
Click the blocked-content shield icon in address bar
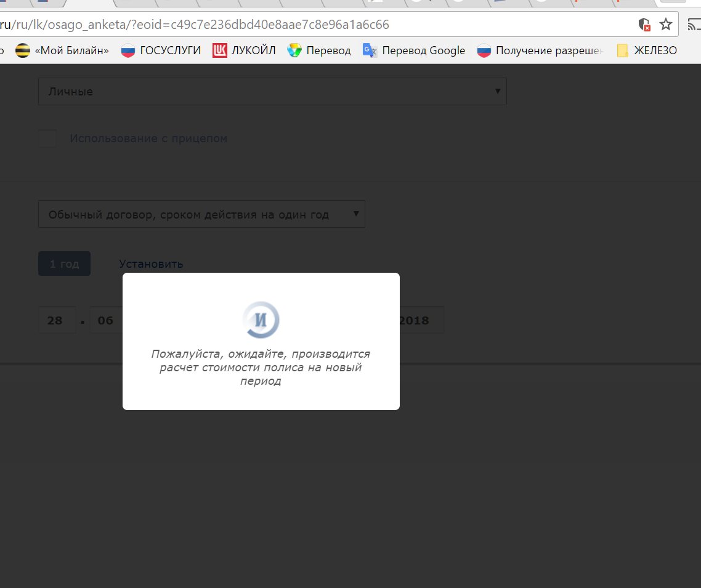click(x=644, y=25)
